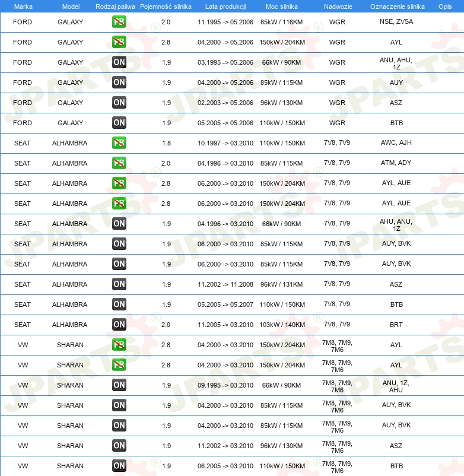Click the Pojemność silnika column header

(x=166, y=7)
